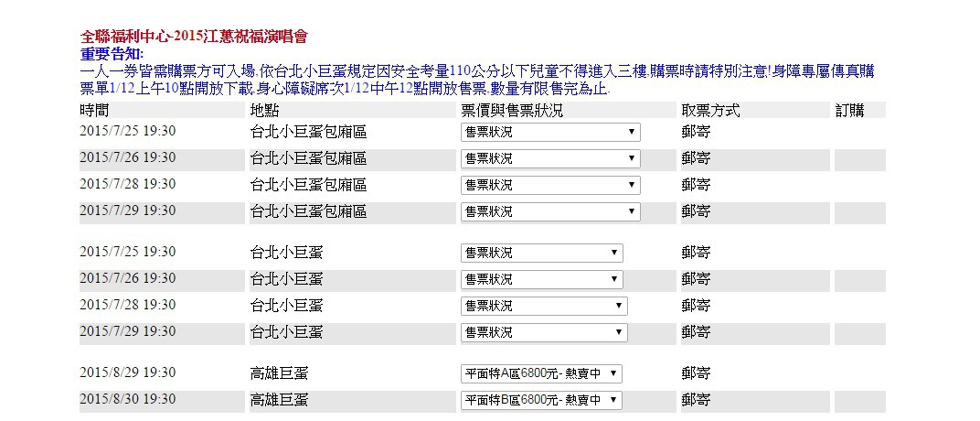Click 台北小巨蛋包廂區 in the 7/25 row

(308, 132)
